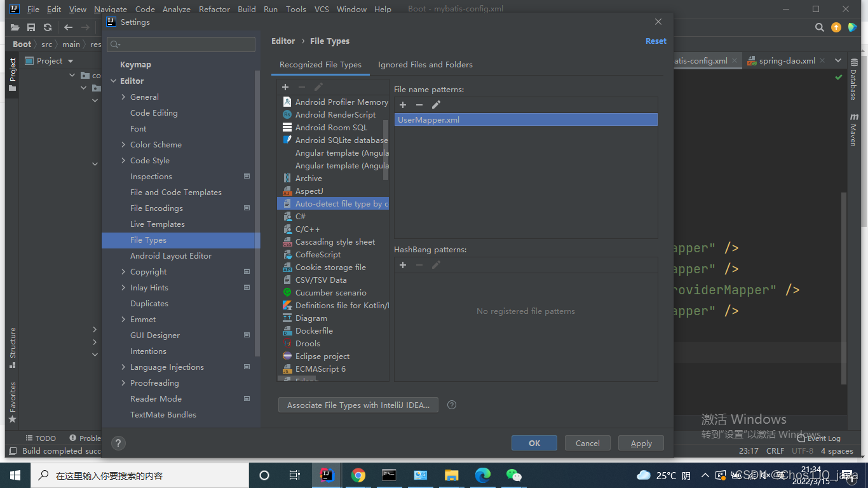
Task: Open Settings dialog help button at bottom left
Action: pos(118,444)
